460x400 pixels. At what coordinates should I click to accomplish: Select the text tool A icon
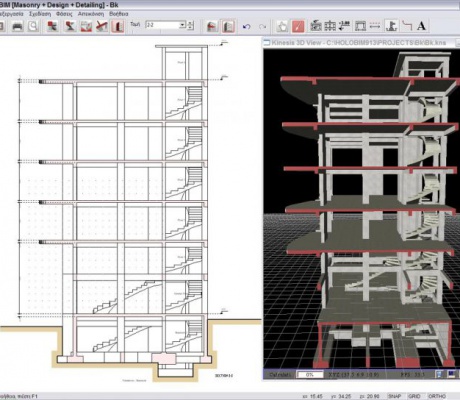coord(421,26)
